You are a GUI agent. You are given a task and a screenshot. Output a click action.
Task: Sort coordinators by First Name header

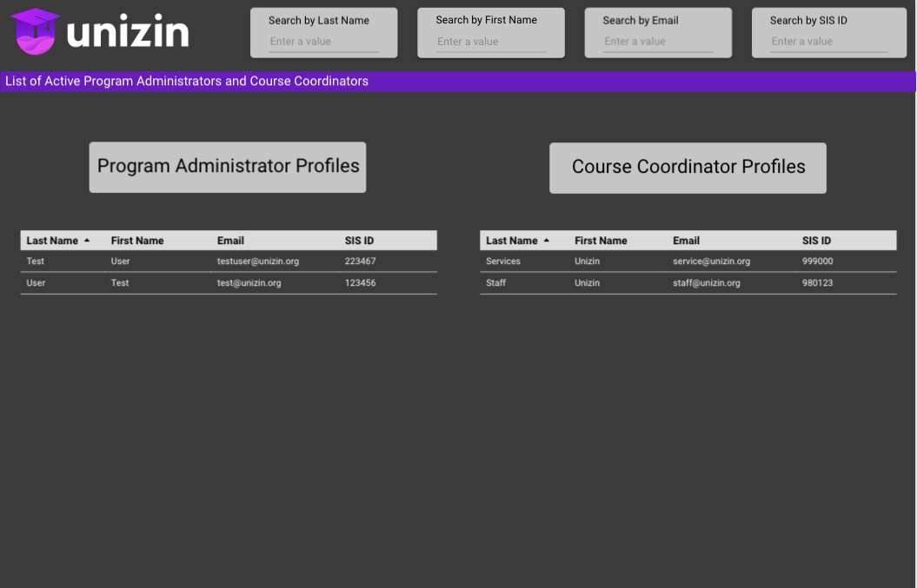tap(601, 241)
